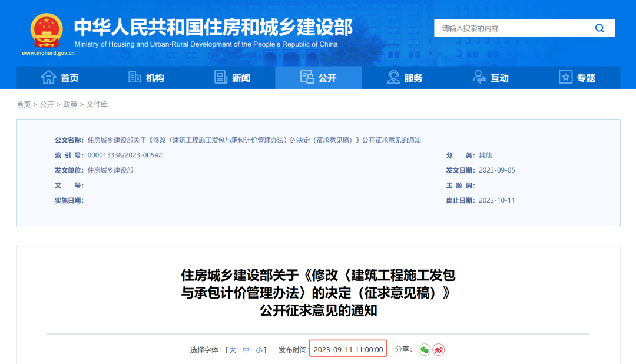Share the article via WeChat icon

[x=425, y=349]
